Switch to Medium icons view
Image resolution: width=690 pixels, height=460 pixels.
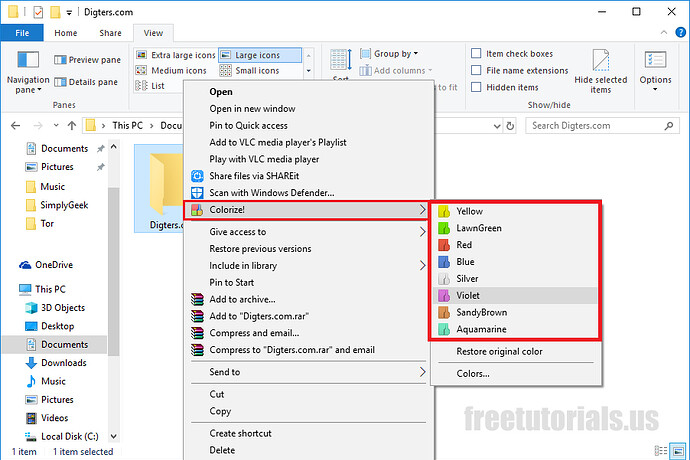coord(171,70)
